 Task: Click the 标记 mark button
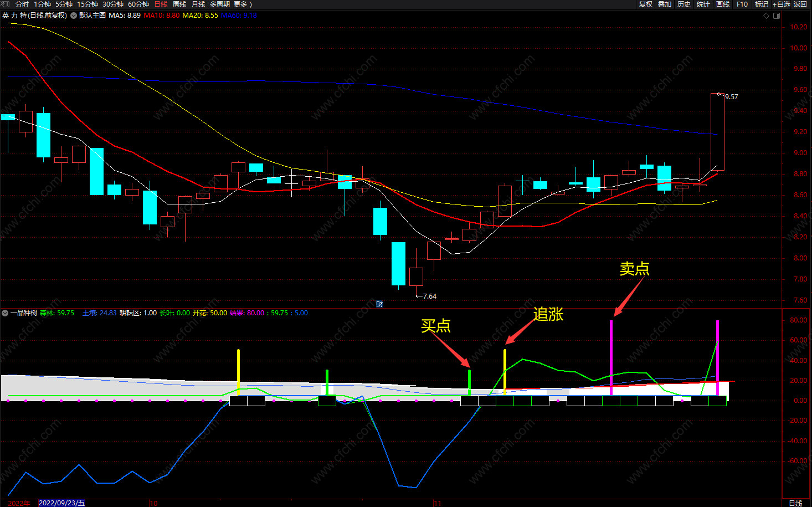(762, 4)
